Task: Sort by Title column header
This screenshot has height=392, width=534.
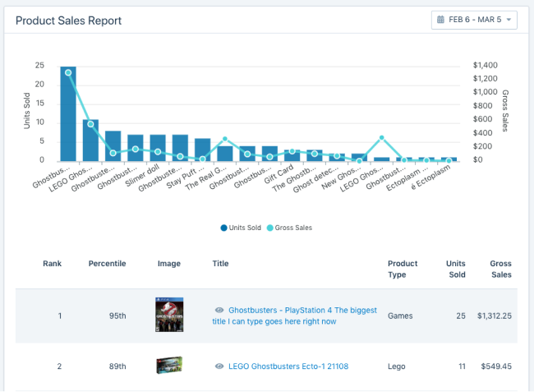Action: 220,264
